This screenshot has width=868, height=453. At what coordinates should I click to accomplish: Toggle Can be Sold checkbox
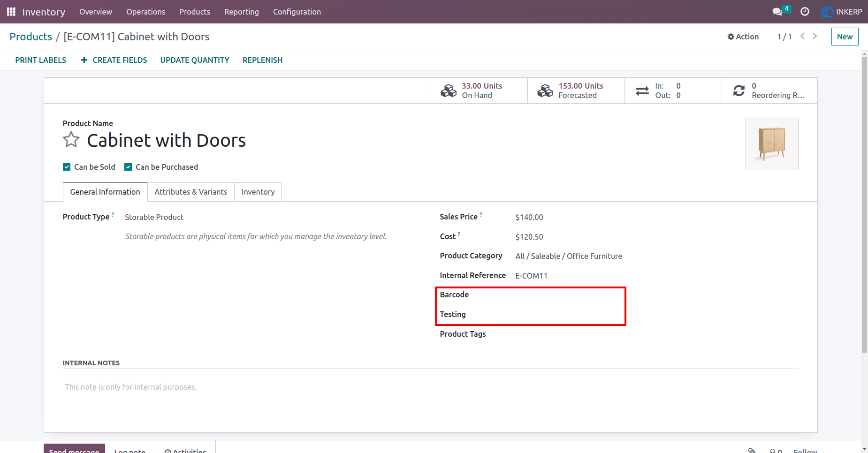click(67, 167)
